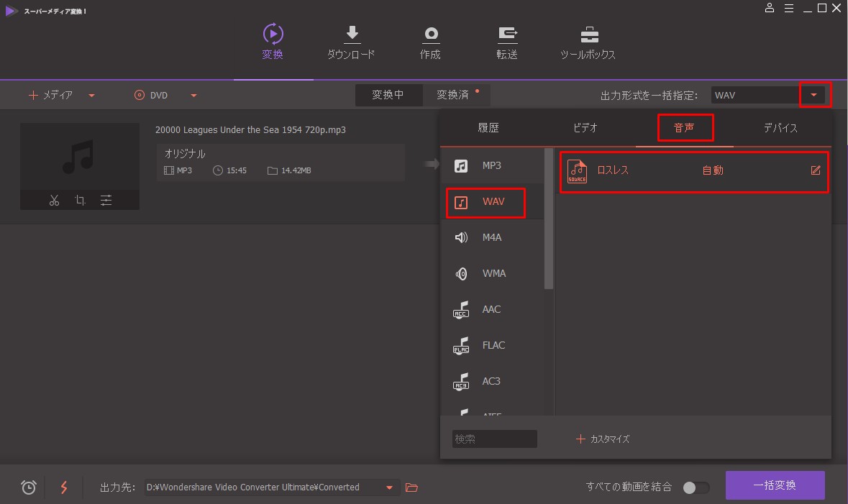Toggle すべての動画を結合 merge switch

click(x=696, y=487)
